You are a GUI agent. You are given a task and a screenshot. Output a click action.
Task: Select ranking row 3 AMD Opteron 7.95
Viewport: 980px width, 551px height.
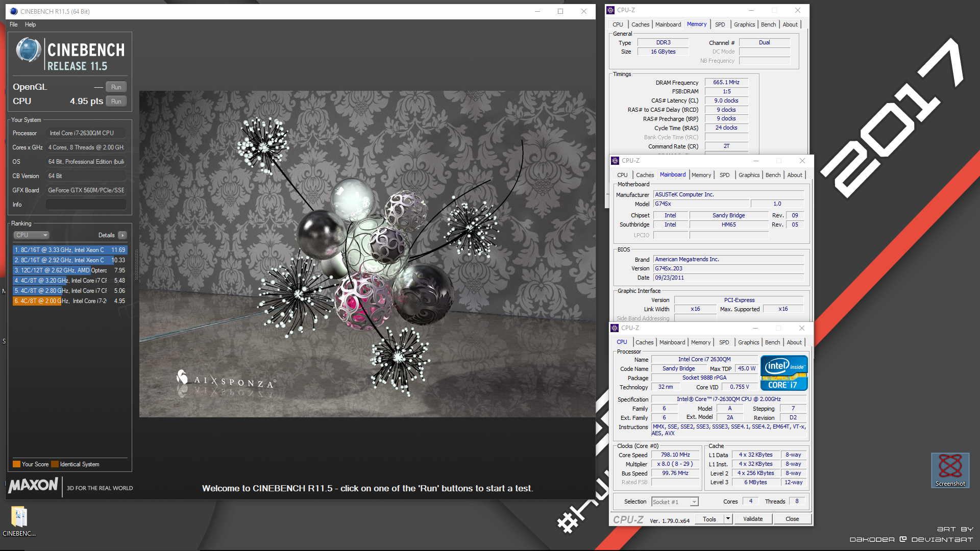(70, 270)
